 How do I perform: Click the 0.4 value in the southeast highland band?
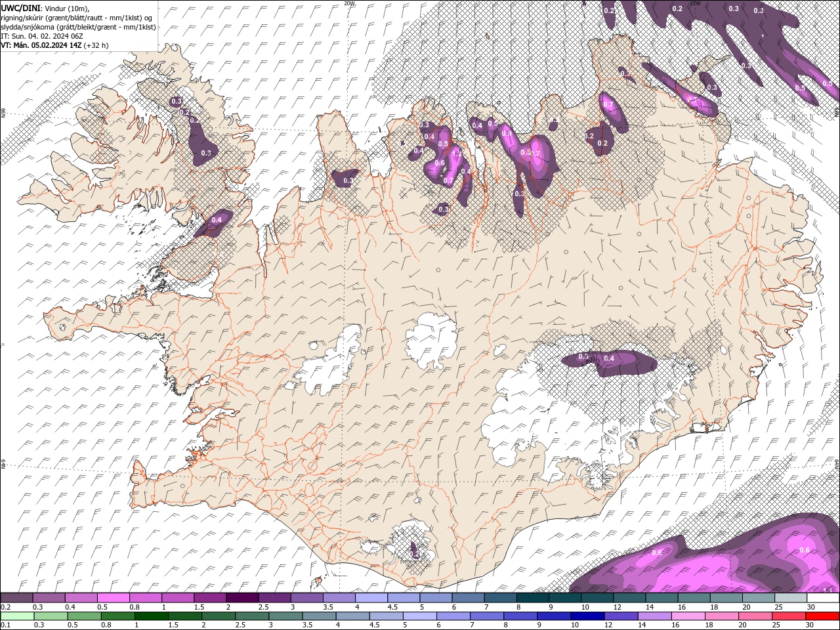point(609,358)
